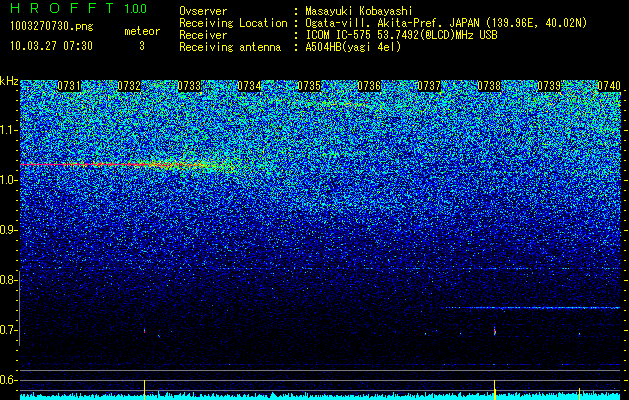Click the 0739 time marker
This screenshot has width=629, height=400.
(549, 86)
